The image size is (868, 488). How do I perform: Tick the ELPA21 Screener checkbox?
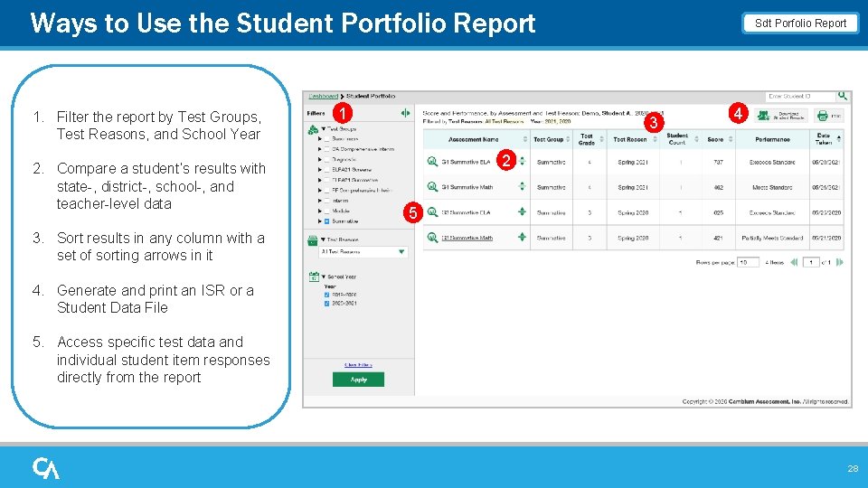coord(326,170)
